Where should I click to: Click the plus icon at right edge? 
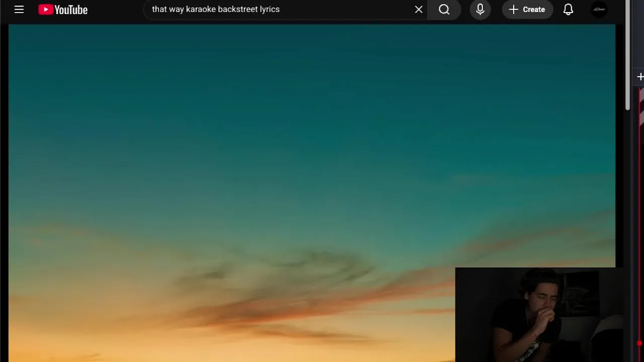pos(640,77)
